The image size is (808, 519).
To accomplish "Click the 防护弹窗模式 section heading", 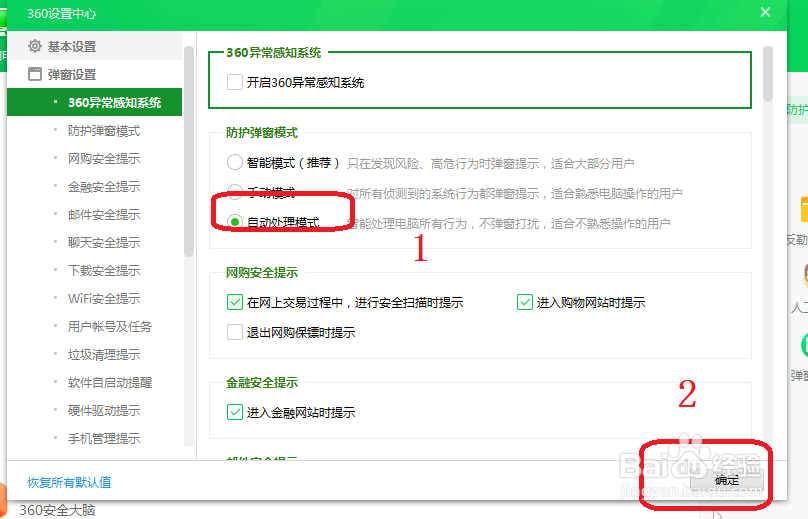I will (262, 132).
